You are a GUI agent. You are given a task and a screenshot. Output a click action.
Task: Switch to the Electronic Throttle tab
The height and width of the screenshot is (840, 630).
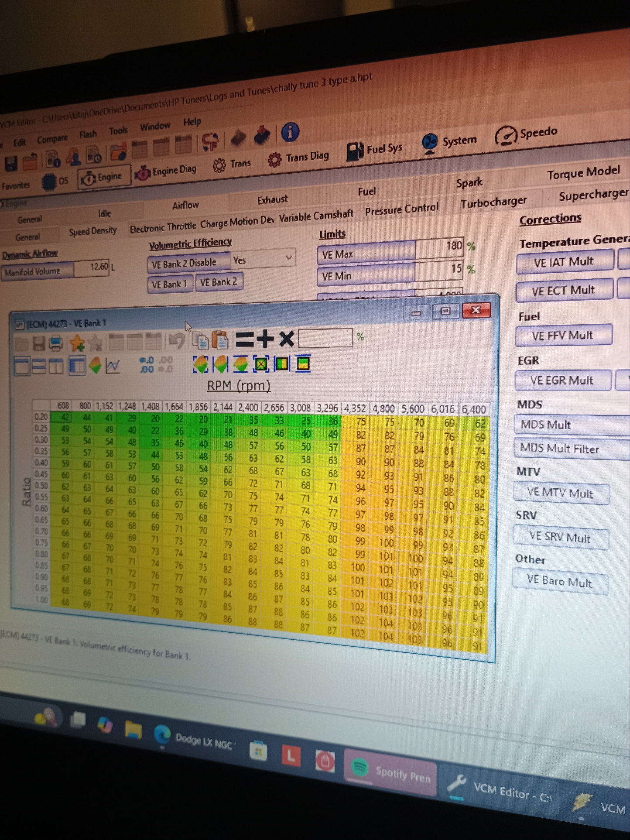click(163, 228)
